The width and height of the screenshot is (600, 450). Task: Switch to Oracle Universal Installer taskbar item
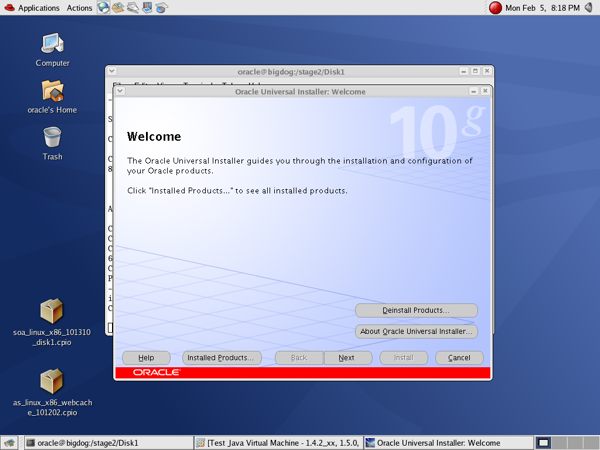tap(448, 443)
